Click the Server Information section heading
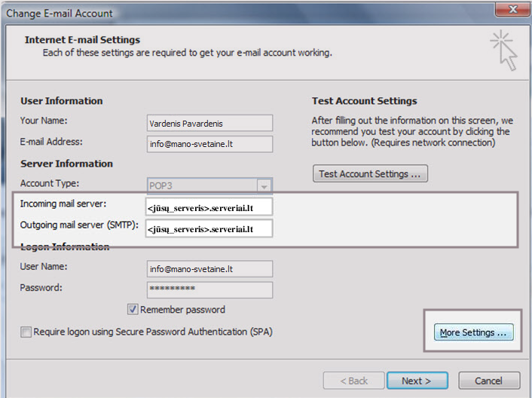 pos(66,164)
